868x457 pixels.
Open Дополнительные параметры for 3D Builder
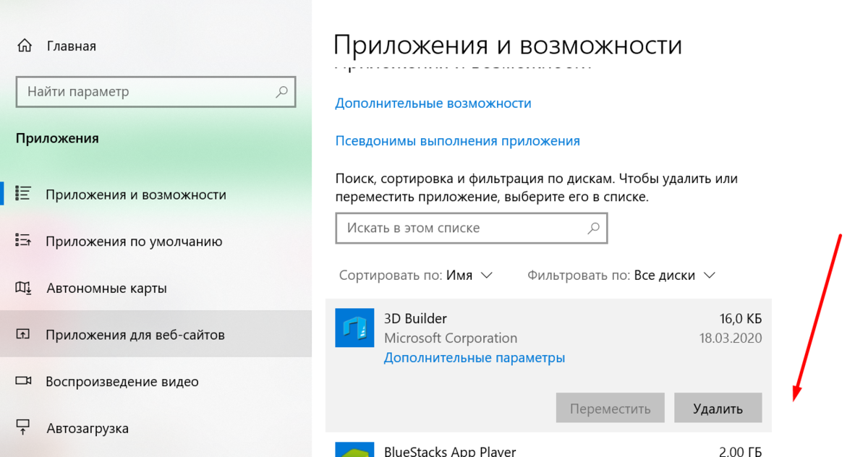click(474, 358)
